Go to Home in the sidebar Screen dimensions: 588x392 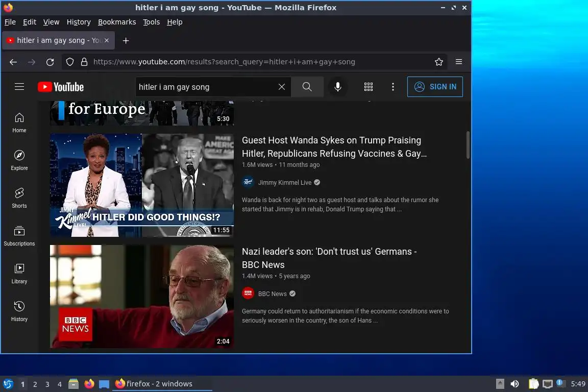19,123
